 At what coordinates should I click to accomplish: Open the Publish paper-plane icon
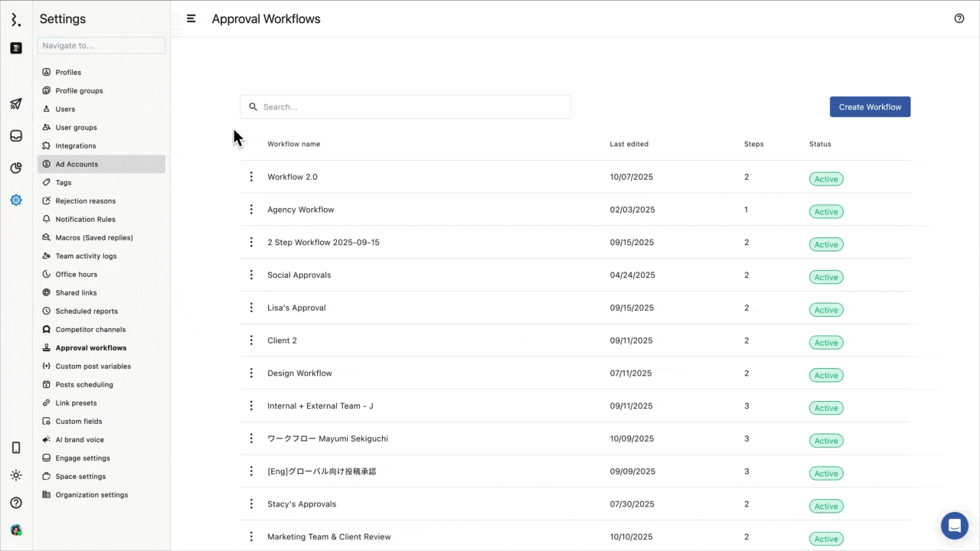16,104
